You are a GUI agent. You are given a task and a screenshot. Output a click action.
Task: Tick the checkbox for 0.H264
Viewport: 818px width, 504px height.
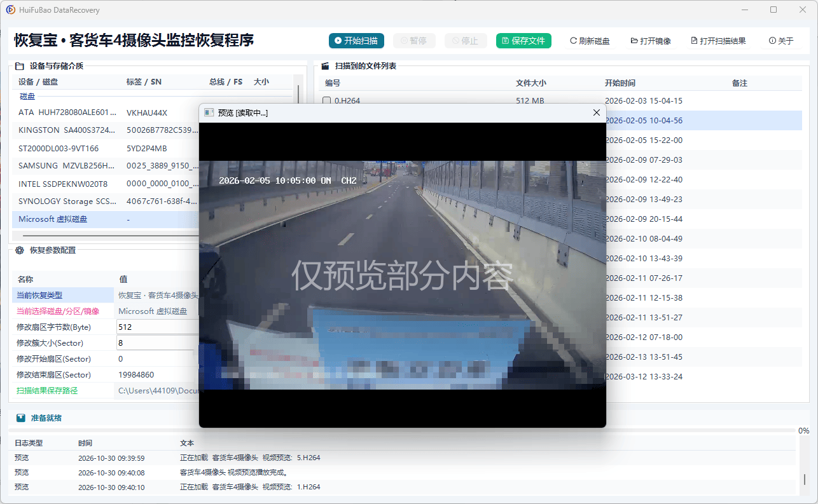click(326, 100)
